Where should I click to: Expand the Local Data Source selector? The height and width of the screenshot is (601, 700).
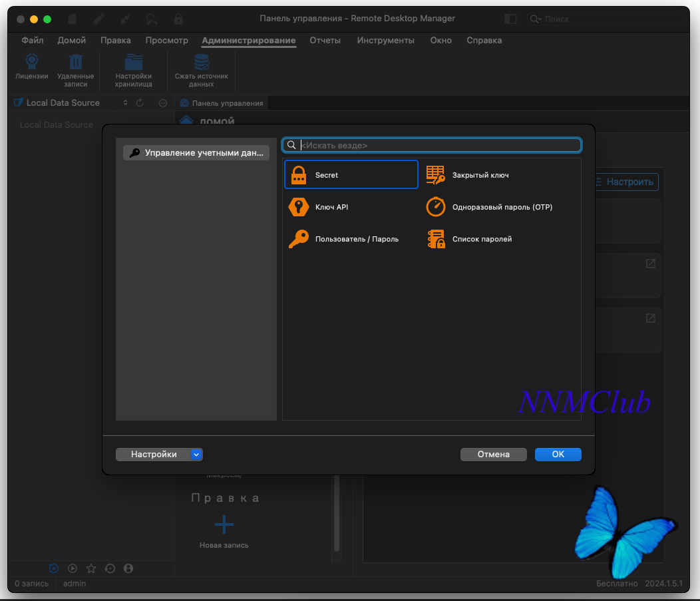tap(126, 102)
